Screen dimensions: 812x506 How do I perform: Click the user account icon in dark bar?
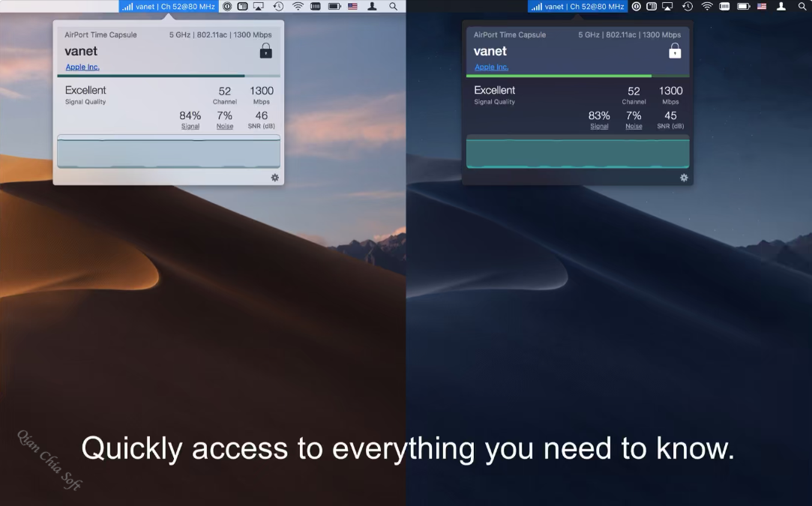coord(781,6)
